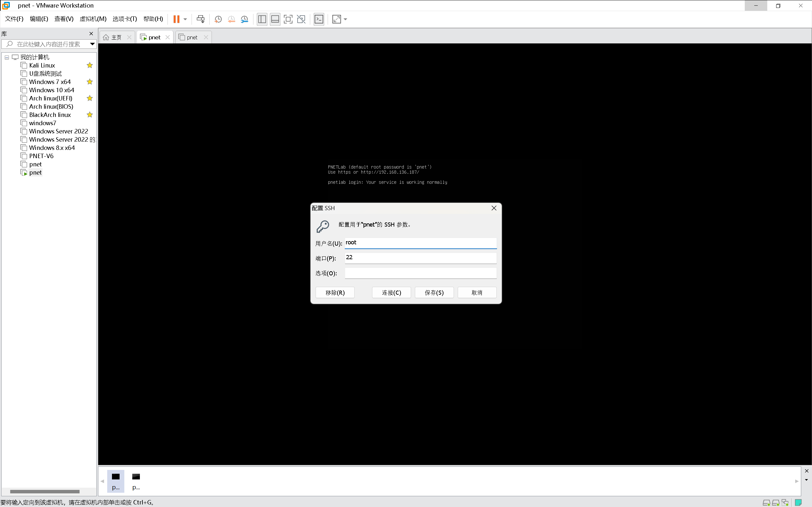
Task: Toggle the library sidebar panel
Action: [x=262, y=19]
